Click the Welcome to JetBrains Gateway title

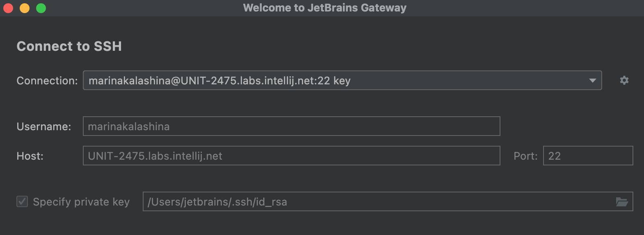tap(324, 8)
